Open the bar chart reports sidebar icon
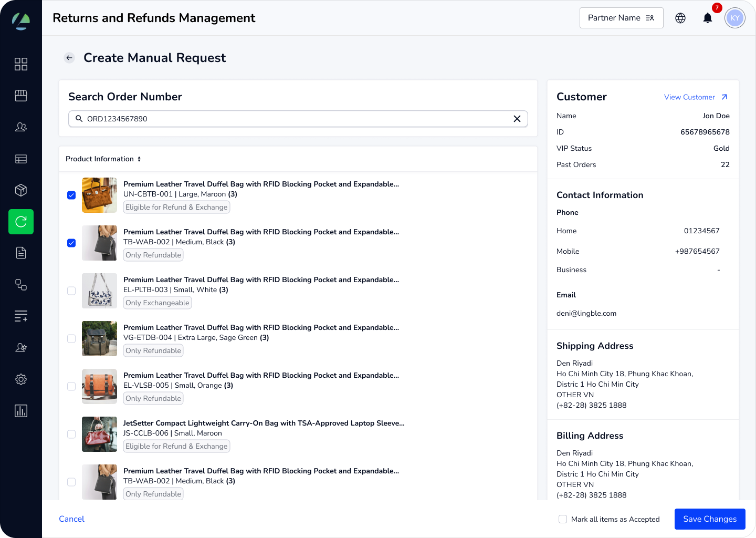The image size is (756, 538). point(21,411)
